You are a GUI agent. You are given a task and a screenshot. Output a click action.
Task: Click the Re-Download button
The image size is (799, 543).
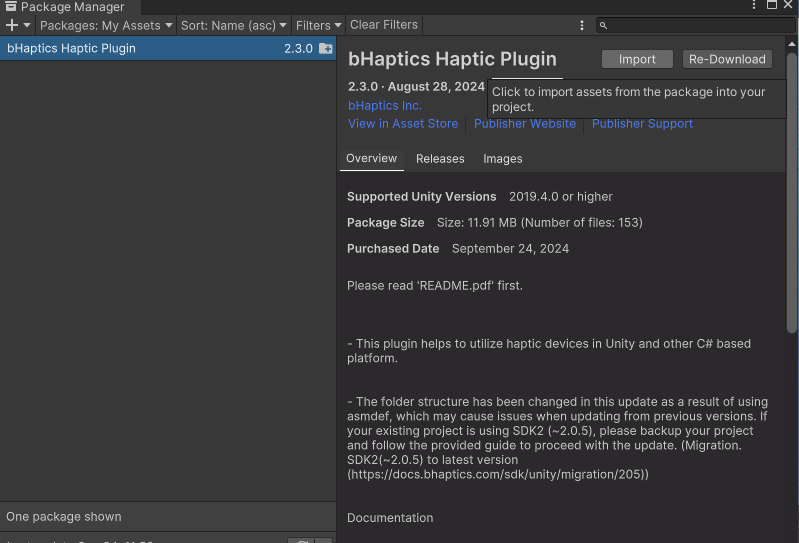(x=727, y=59)
